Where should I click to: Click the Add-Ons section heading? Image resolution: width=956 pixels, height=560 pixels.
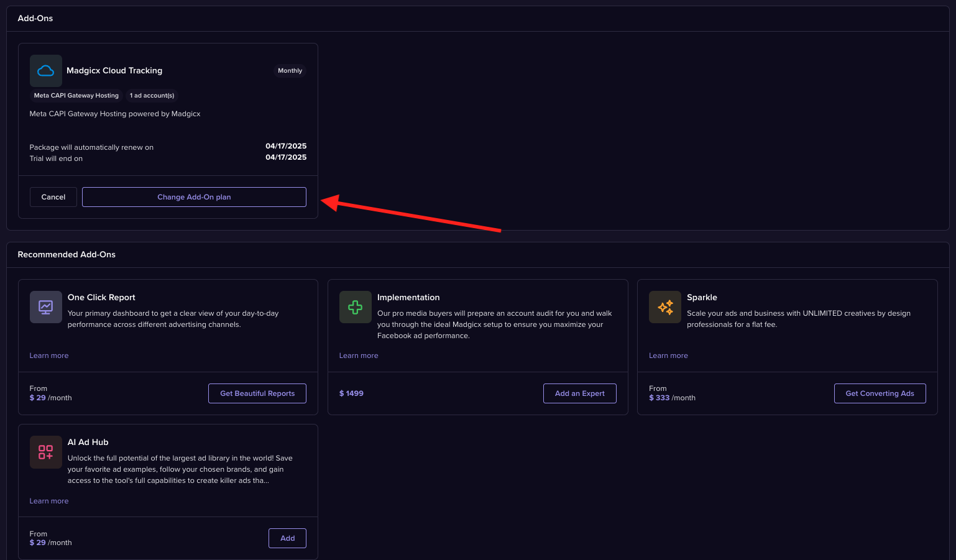pos(35,19)
